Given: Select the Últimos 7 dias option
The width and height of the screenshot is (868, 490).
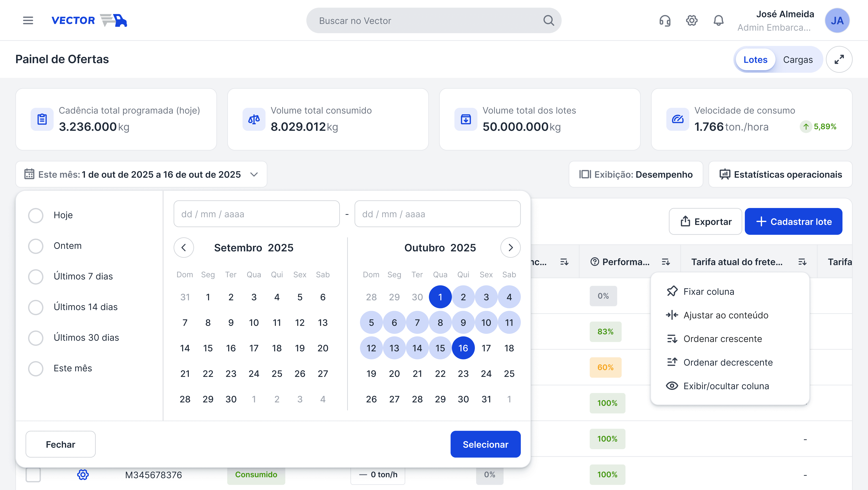Looking at the screenshot, I should pyautogui.click(x=36, y=276).
